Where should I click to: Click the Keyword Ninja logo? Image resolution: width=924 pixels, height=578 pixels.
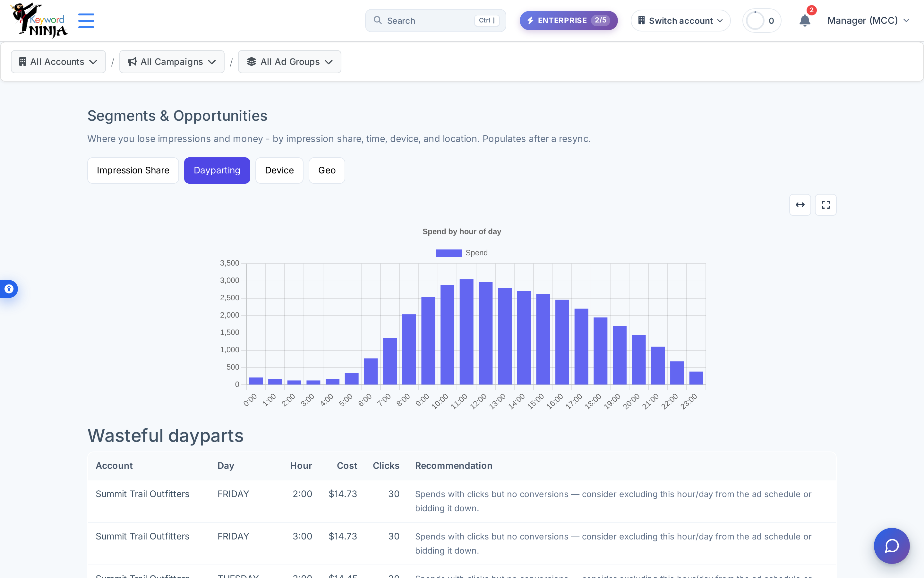(39, 20)
